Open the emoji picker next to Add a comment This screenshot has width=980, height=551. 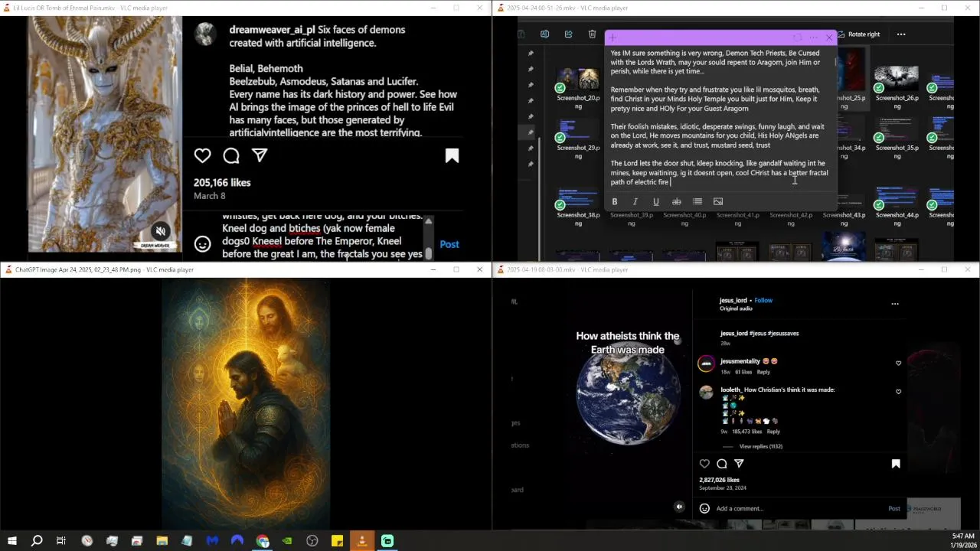pyautogui.click(x=704, y=508)
